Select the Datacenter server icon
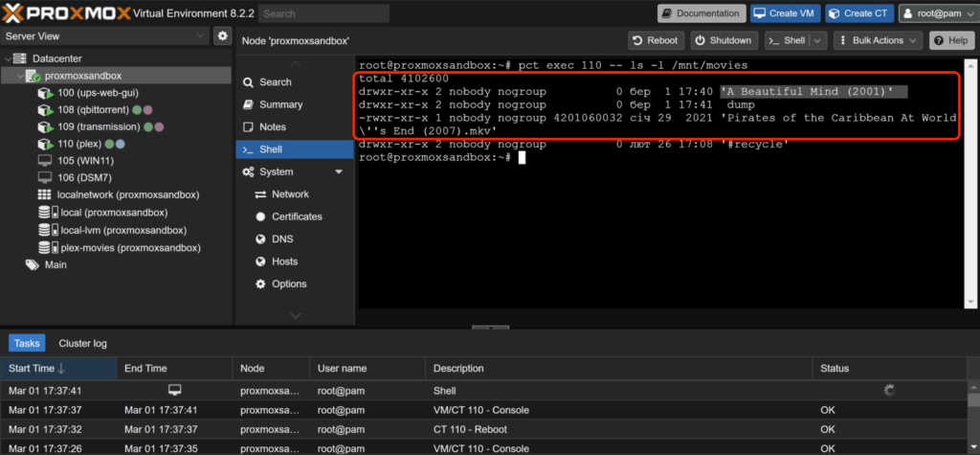Image resolution: width=980 pixels, height=455 pixels. click(x=21, y=58)
